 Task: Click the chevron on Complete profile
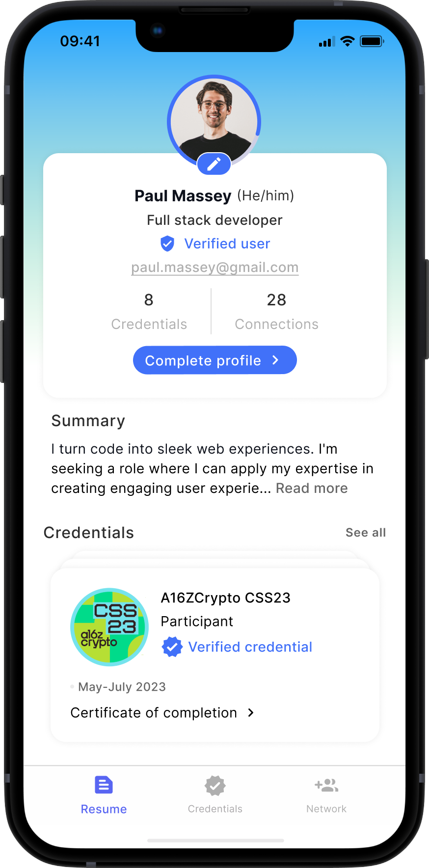[275, 360]
